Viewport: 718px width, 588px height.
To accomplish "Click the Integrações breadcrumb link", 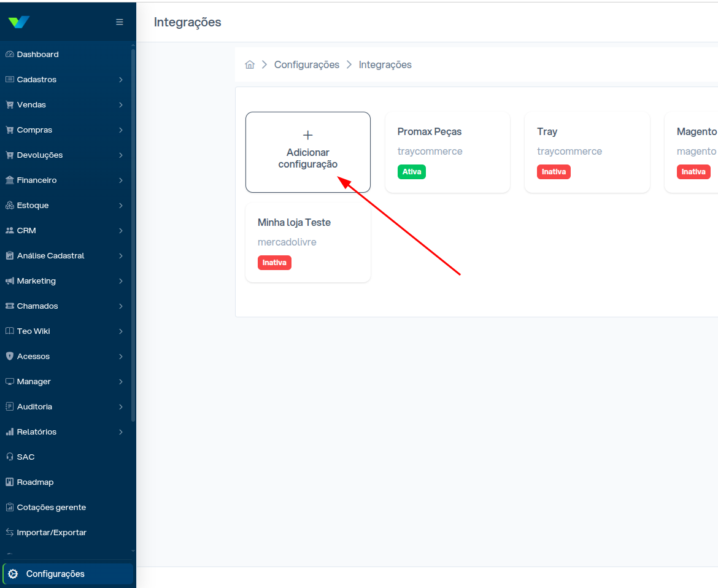I will tap(385, 64).
